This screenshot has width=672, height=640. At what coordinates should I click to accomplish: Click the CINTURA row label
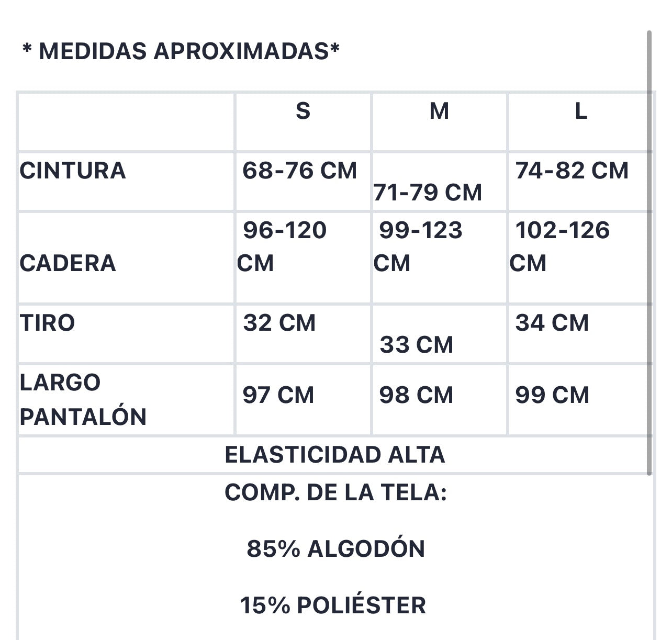(73, 171)
